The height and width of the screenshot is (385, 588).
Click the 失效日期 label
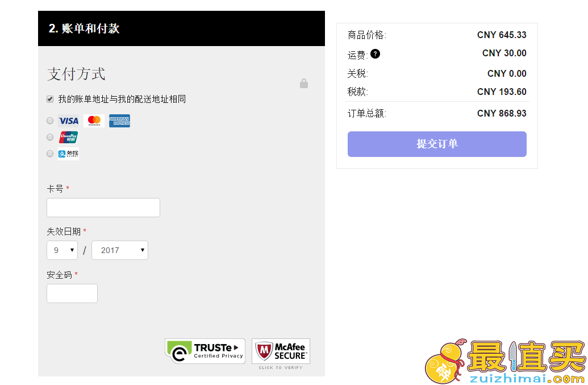[x=64, y=231]
